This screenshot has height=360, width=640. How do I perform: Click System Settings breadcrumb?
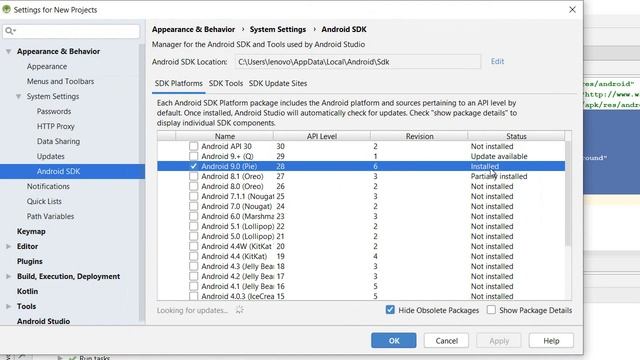278,29
